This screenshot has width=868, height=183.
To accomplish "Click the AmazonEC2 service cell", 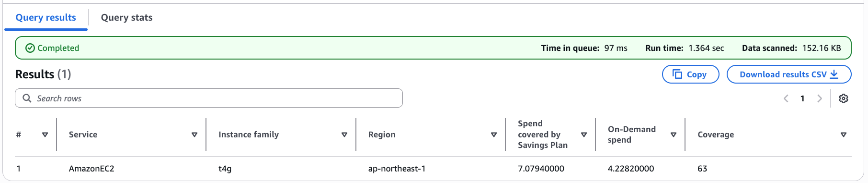I will tap(91, 169).
